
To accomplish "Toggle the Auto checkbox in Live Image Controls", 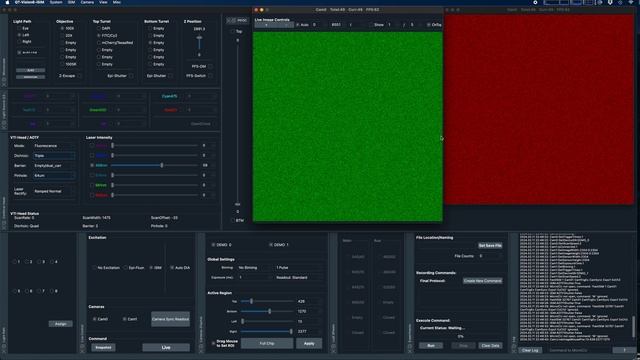I will point(298,25).
